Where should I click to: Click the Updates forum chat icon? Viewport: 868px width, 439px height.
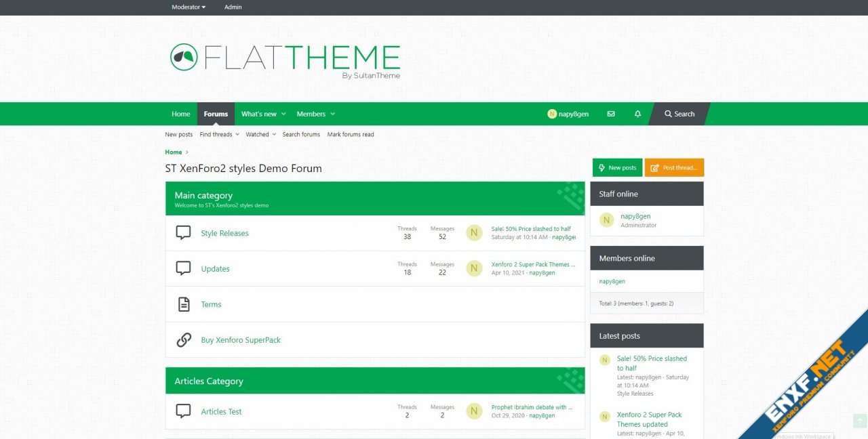(x=183, y=268)
